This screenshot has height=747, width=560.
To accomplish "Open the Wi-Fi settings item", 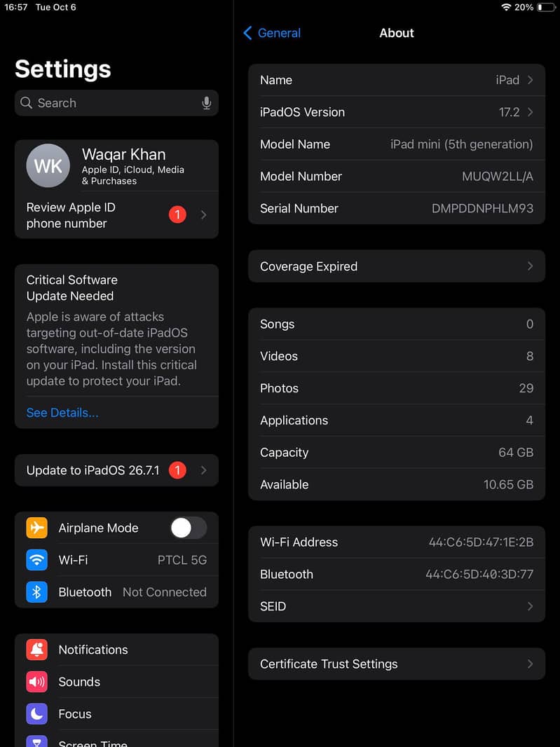I will pyautogui.click(x=117, y=560).
